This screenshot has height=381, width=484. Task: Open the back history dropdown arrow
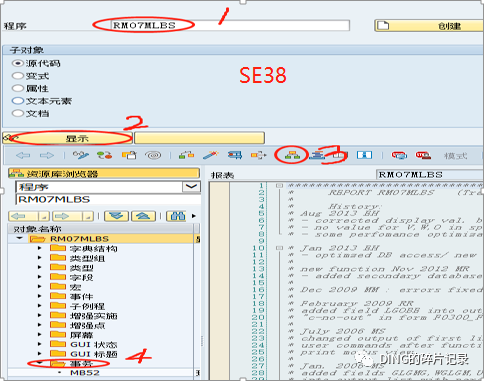[x=44, y=217]
